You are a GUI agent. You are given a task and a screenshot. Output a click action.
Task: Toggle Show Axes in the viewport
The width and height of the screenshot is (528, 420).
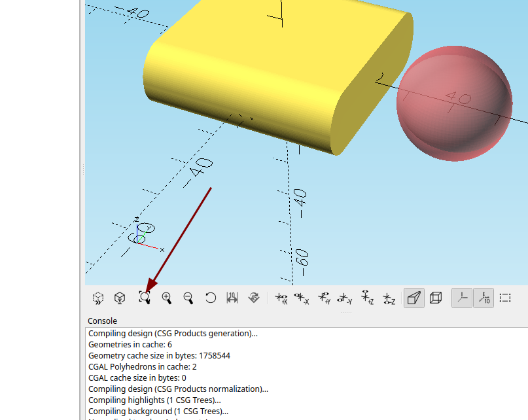[462, 298]
